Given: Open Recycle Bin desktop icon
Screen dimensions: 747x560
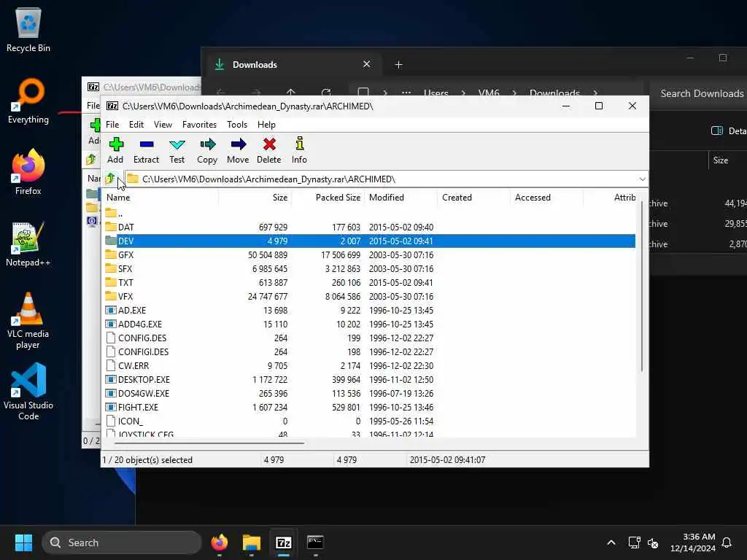Looking at the screenshot, I should point(28,30).
